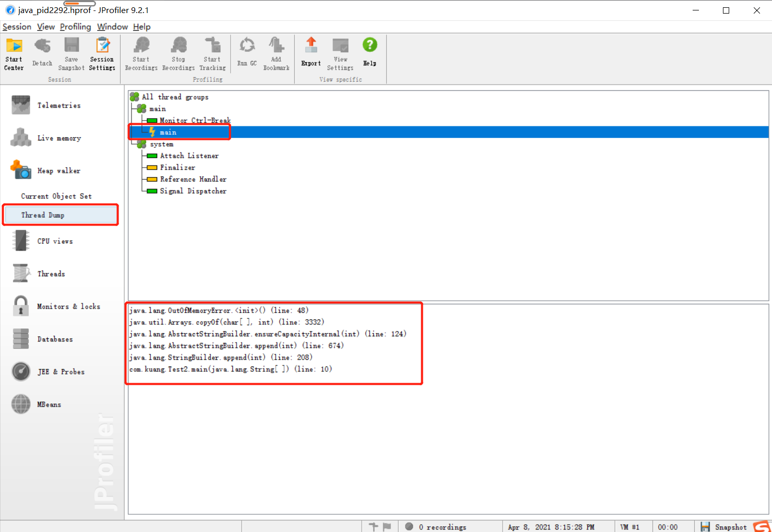
Task: Click the Arrays.copyOf stack frame line
Action: tap(227, 322)
